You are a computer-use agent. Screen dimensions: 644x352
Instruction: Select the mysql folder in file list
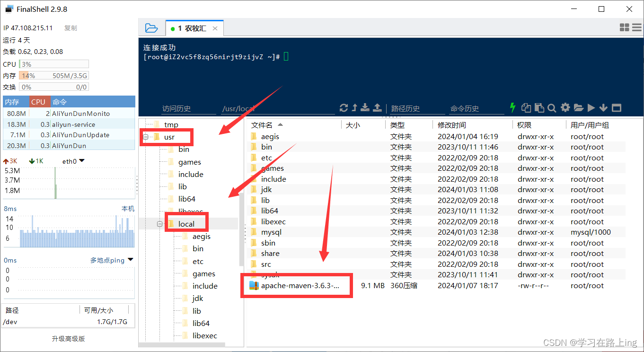[436, 232]
